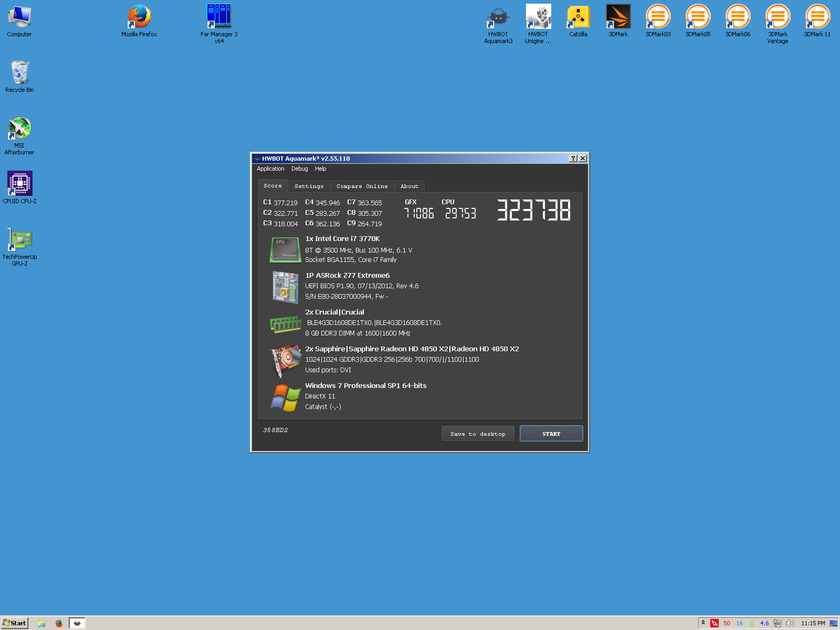Screen dimensions: 840x630
Task: Switch to the Compare Online tab
Action: pos(362,186)
